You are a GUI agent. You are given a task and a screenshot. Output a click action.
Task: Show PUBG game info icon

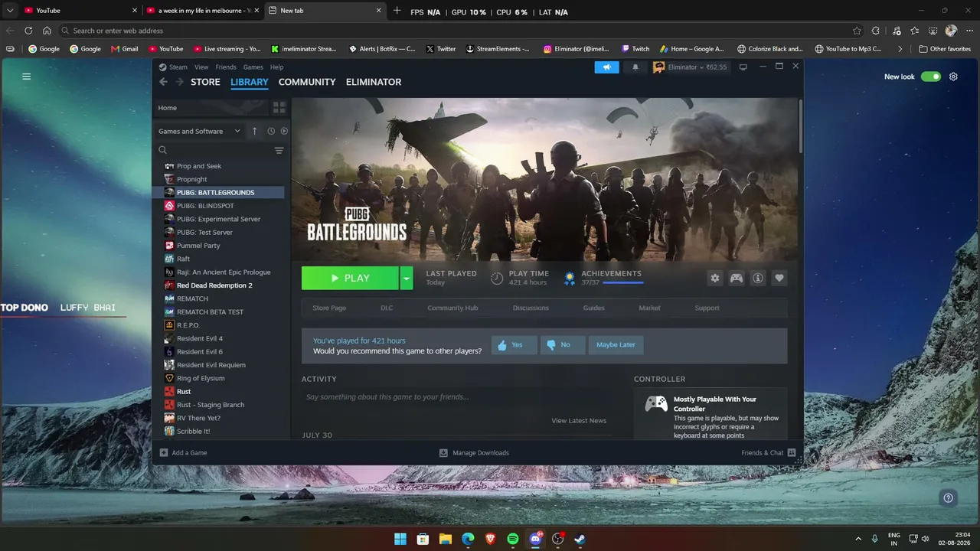[x=757, y=278]
